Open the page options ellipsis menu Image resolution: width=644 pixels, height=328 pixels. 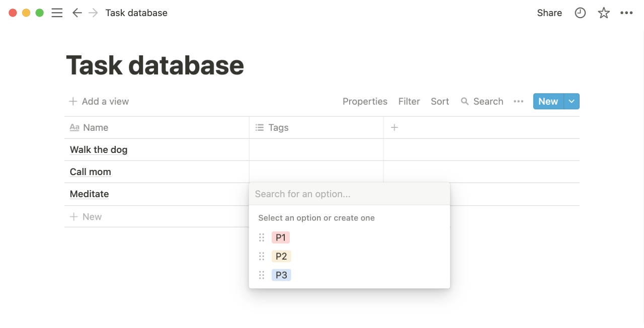tap(626, 13)
